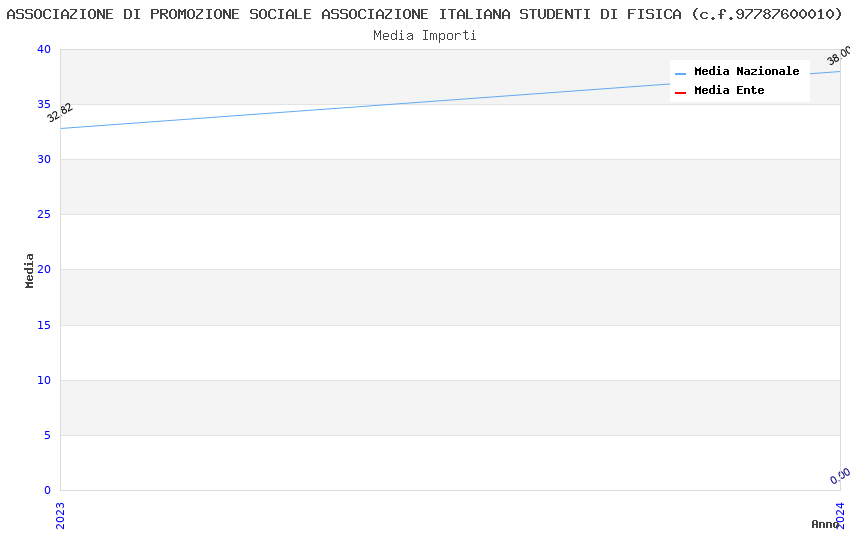The height and width of the screenshot is (550, 850).
Task: Click the chart title with the association name
Action: point(424,14)
